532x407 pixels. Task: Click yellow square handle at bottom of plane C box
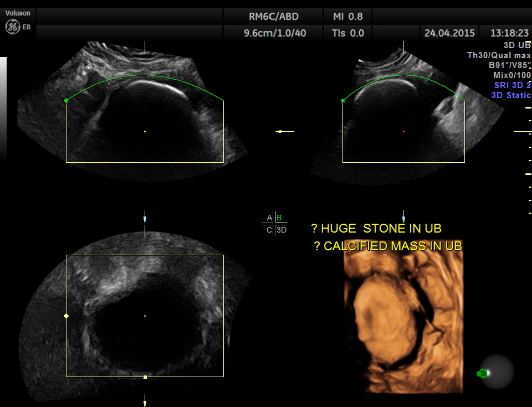145,377
